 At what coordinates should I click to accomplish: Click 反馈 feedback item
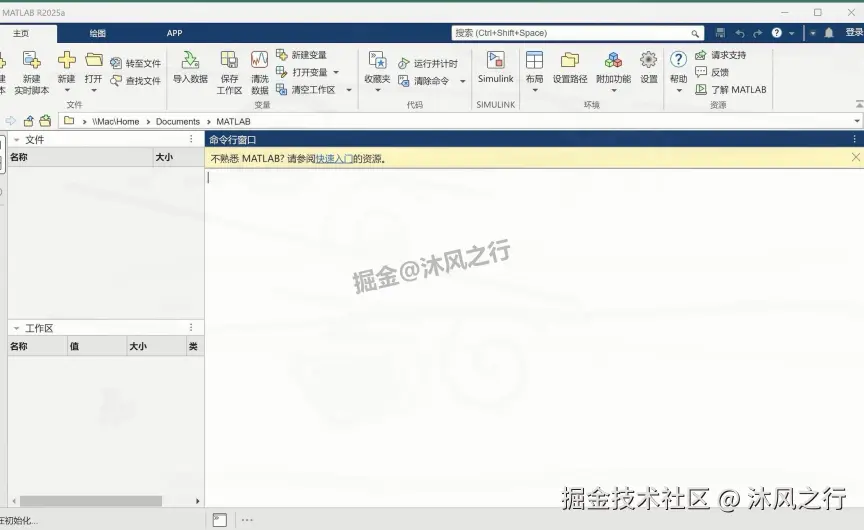tap(712, 72)
